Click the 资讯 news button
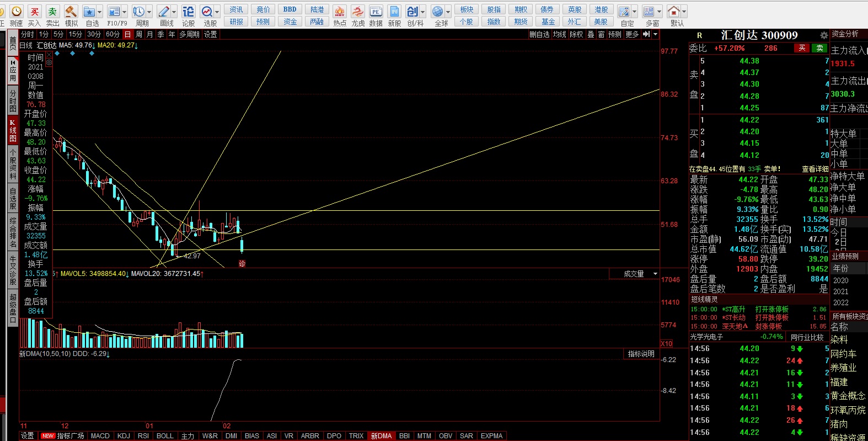Viewport: 868px width, 441px height. click(x=237, y=9)
